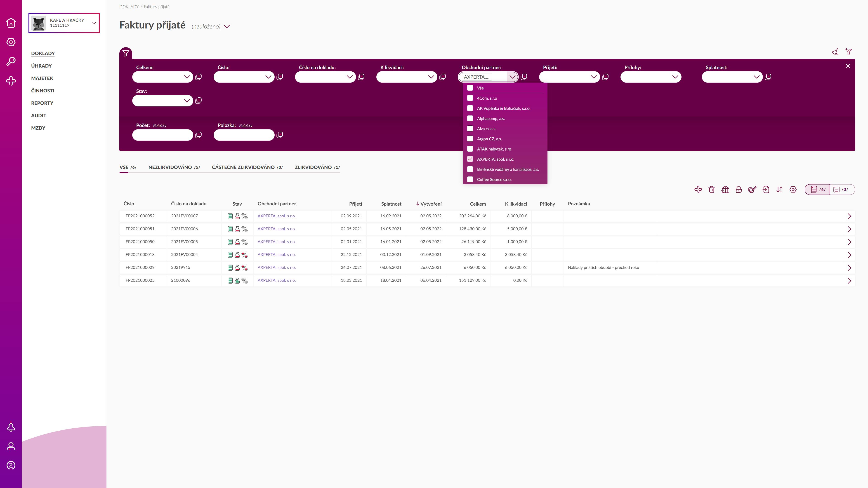Open the Celkem filter dropdown
The height and width of the screenshot is (488, 868).
pos(187,77)
